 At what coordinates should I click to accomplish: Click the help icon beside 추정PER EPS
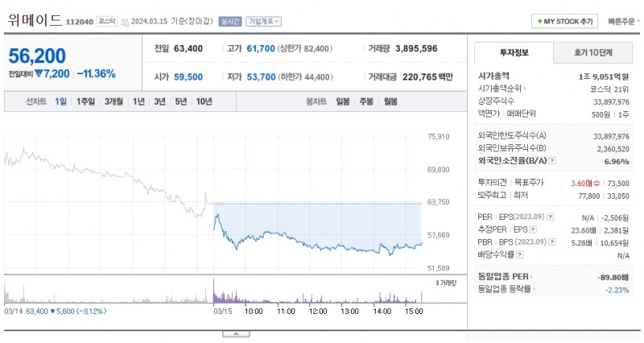(531, 229)
